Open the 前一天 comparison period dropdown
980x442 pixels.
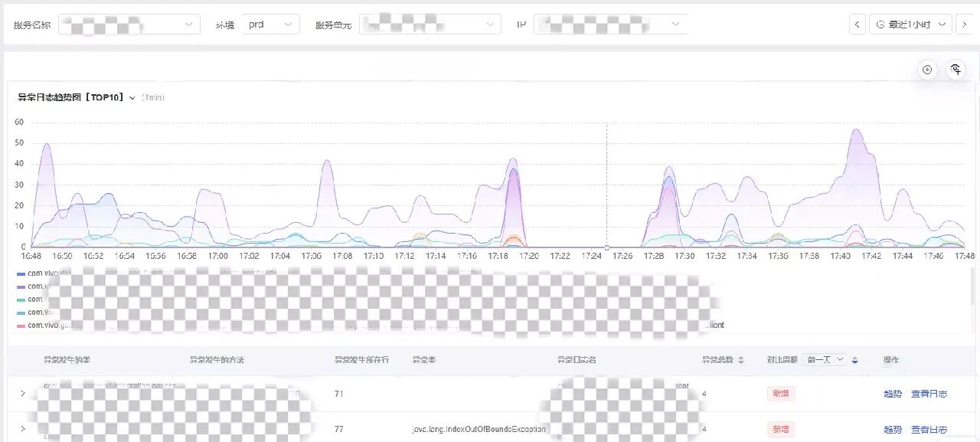tap(824, 359)
